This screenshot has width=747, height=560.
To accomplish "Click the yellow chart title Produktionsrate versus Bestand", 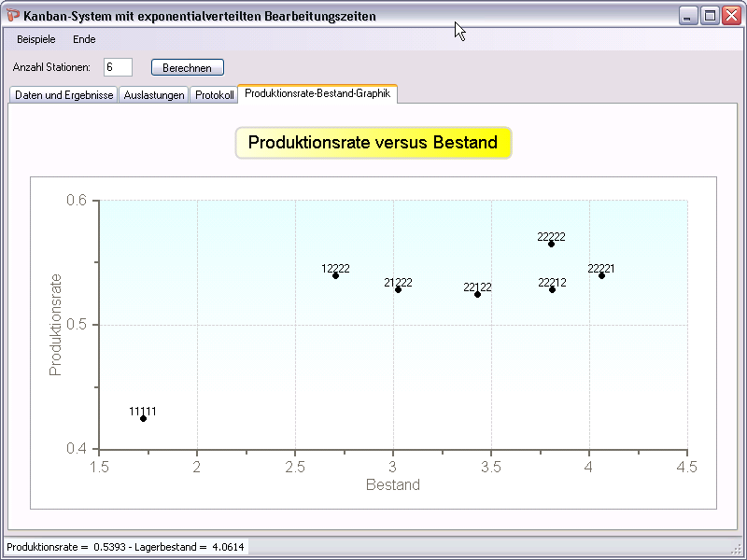I will point(373,143).
